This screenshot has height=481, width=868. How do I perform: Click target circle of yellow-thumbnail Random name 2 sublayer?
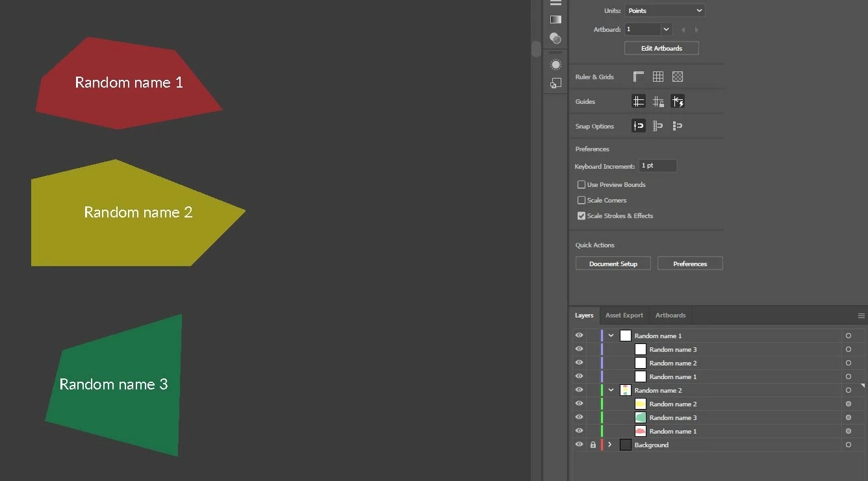849,404
